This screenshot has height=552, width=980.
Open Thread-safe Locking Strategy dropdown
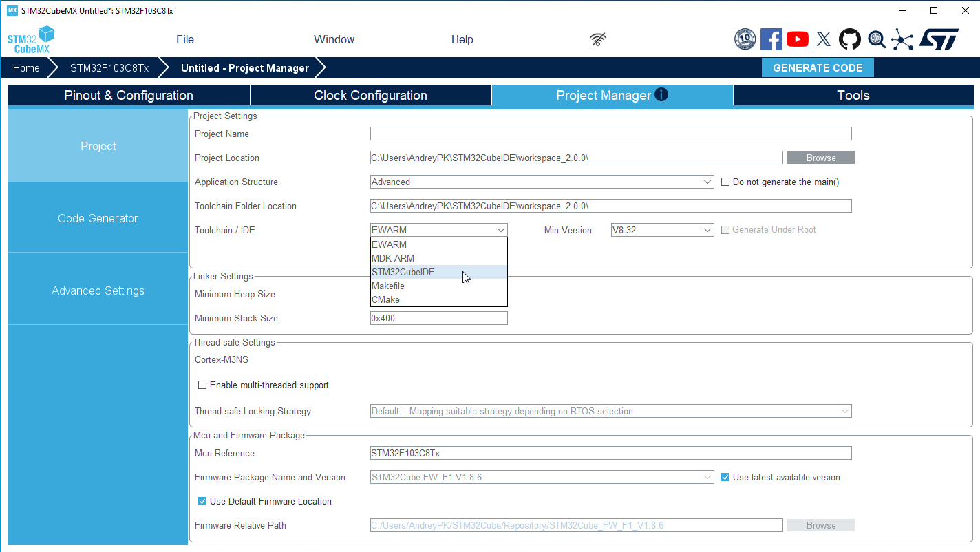pos(610,412)
